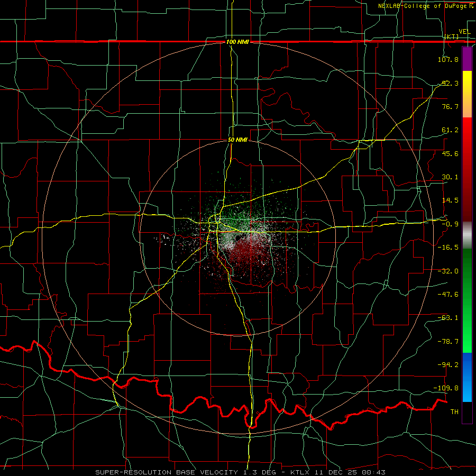Click the KTLX station identifier in caption

(x=300, y=472)
